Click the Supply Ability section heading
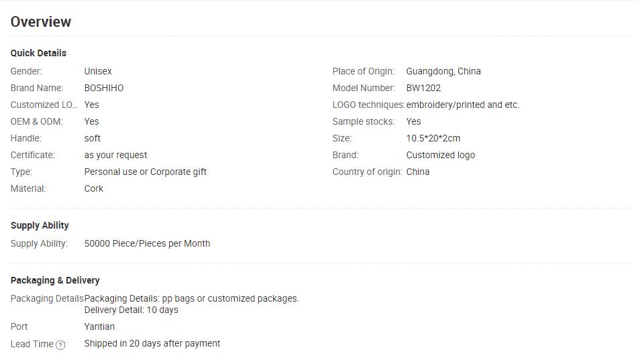 click(x=40, y=226)
